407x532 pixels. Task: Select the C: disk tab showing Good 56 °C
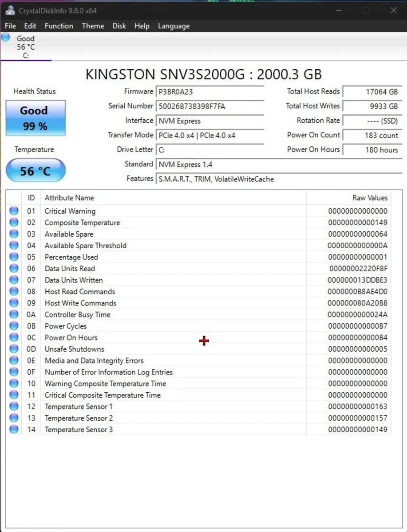pyautogui.click(x=26, y=47)
